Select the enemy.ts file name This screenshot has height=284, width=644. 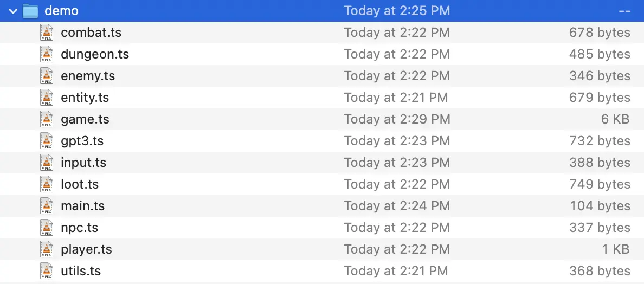pos(88,76)
